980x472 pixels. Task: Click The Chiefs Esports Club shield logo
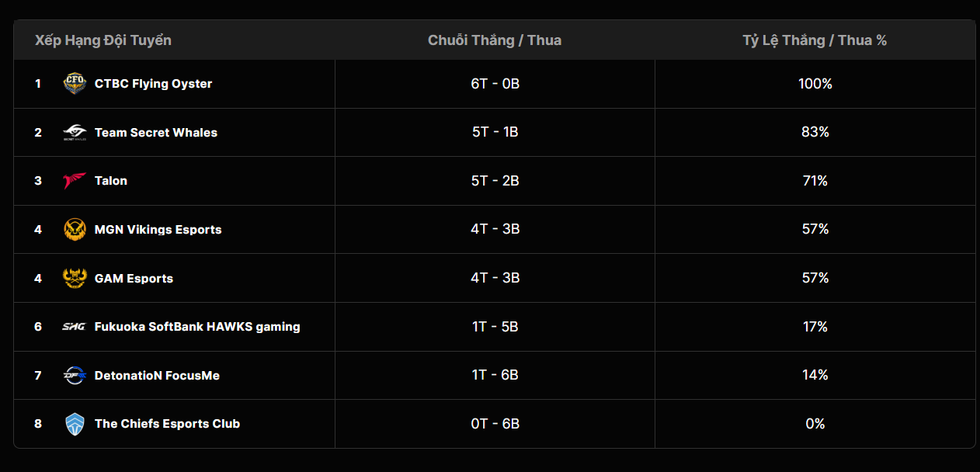pos(74,423)
